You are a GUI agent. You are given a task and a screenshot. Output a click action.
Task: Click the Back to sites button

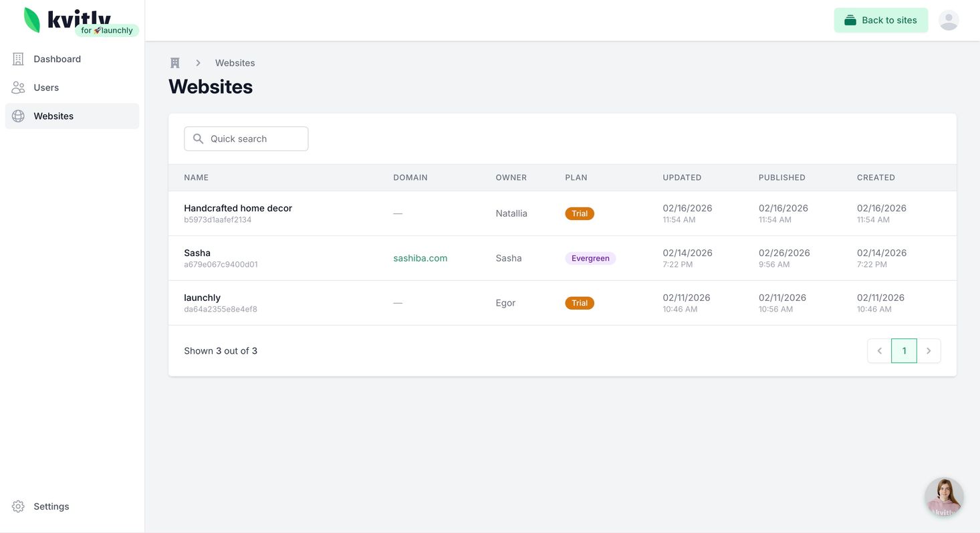click(880, 20)
